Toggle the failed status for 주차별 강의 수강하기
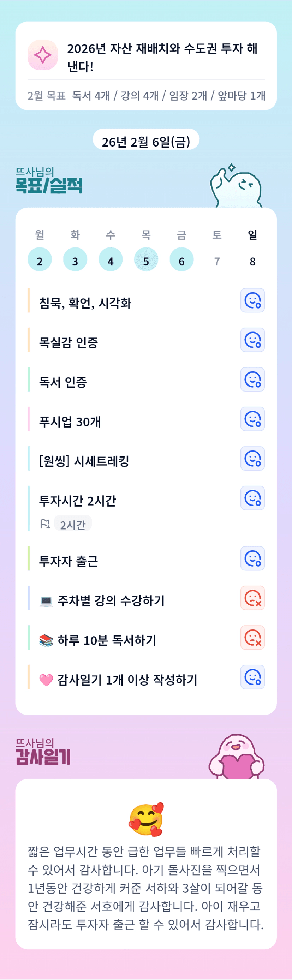This screenshot has height=980, width=292. click(x=252, y=598)
